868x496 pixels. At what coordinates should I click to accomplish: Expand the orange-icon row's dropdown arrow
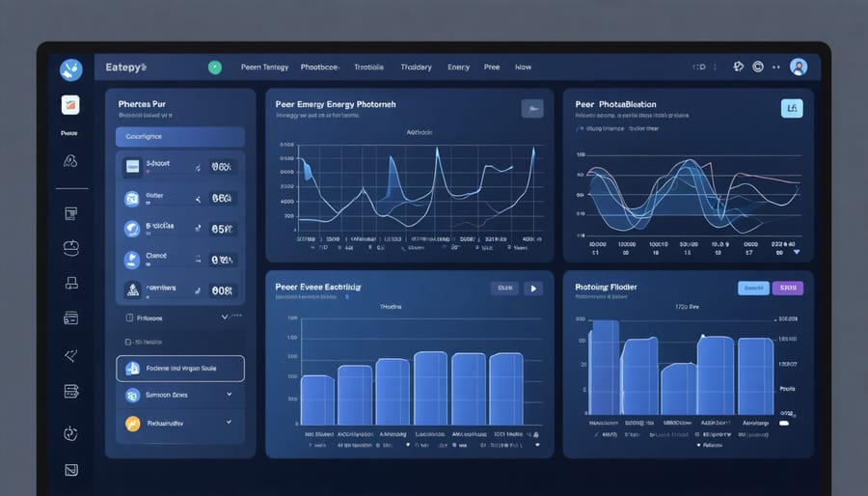click(x=229, y=423)
